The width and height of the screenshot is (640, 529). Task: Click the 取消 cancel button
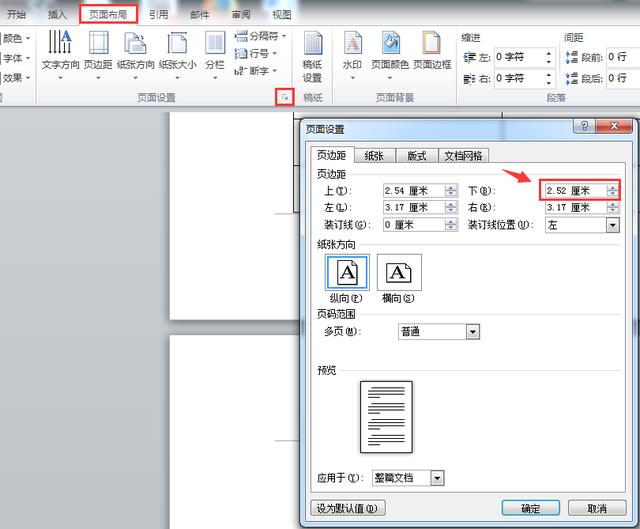click(x=597, y=508)
